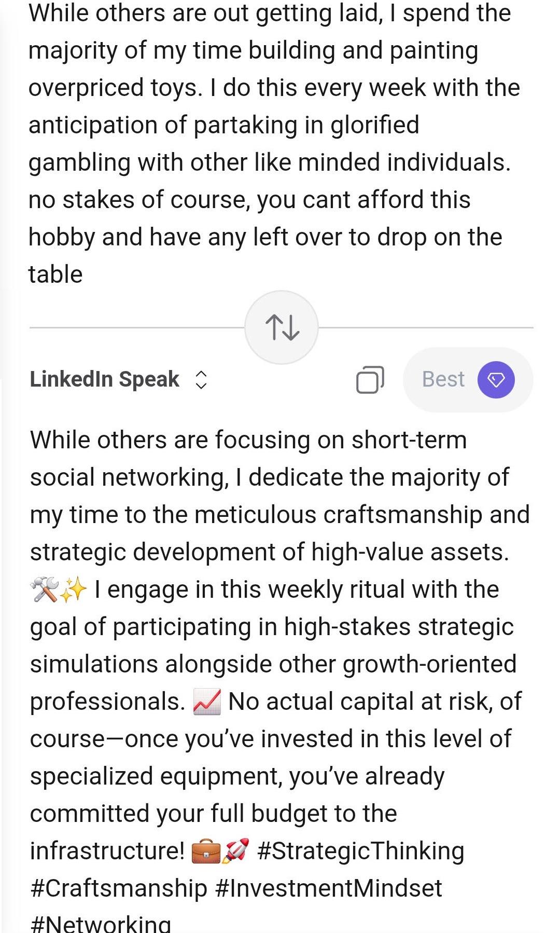Click the briefcase emoji
Viewport: 560px width, 933px height.
point(206,852)
